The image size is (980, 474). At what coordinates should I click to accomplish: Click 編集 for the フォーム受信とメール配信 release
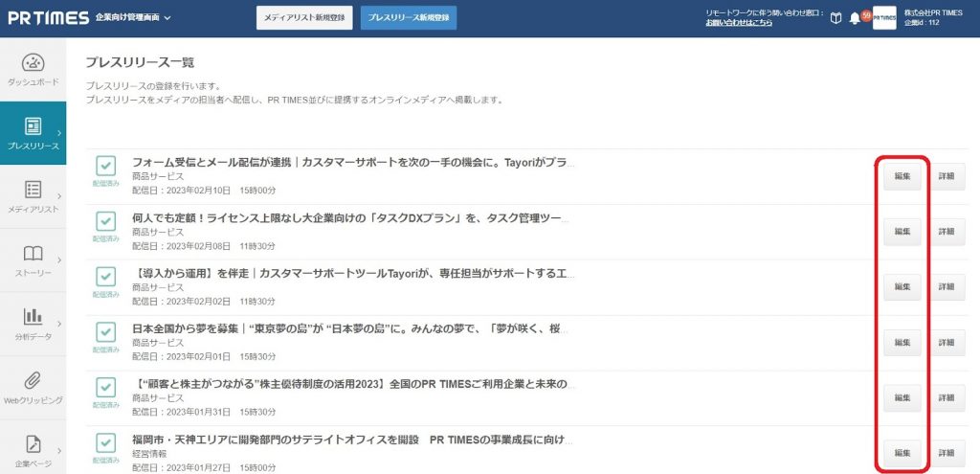pyautogui.click(x=902, y=176)
